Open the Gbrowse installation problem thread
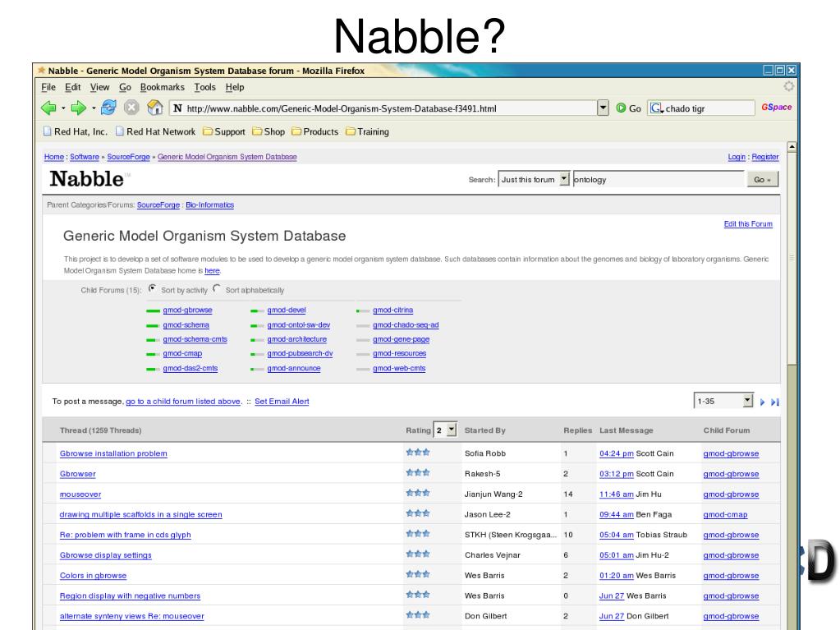 (113, 453)
